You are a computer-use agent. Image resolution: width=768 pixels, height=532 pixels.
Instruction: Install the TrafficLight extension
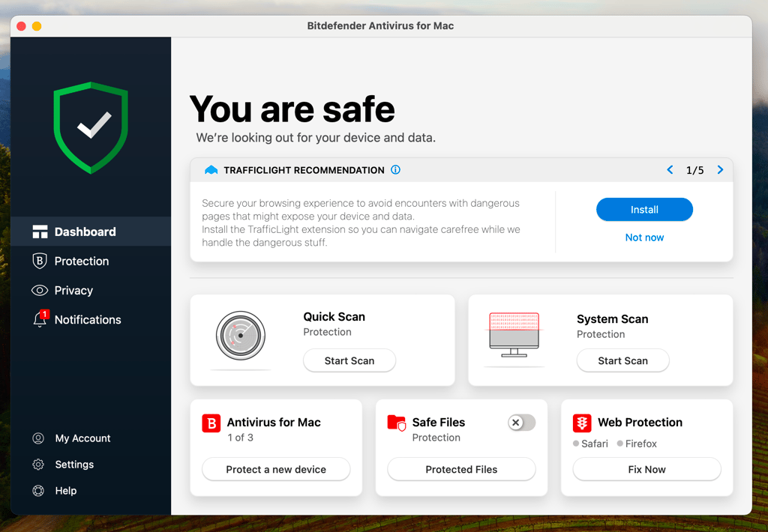[644, 210]
